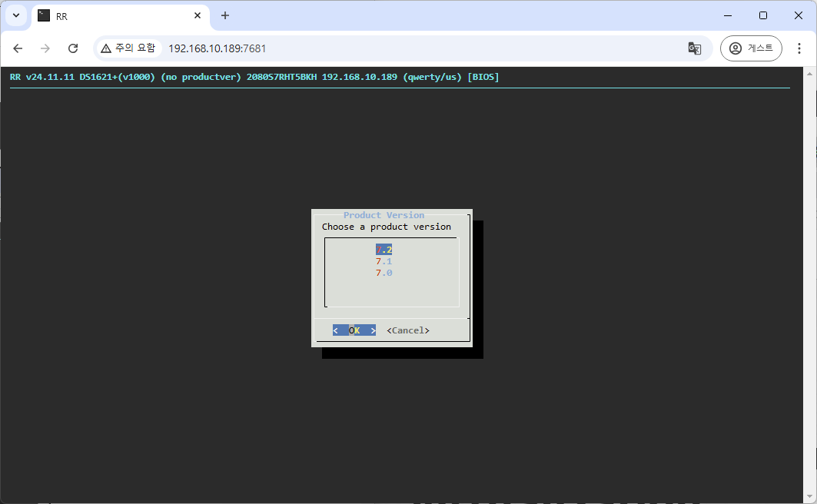Image resolution: width=817 pixels, height=504 pixels.
Task: Click the RR v24.11.11 header line
Action: coord(254,77)
